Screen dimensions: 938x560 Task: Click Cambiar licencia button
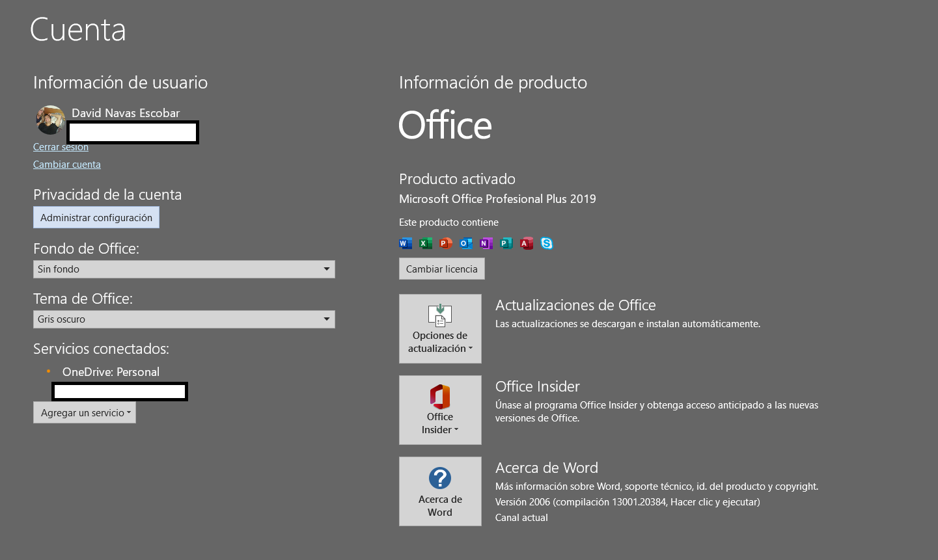[442, 269]
